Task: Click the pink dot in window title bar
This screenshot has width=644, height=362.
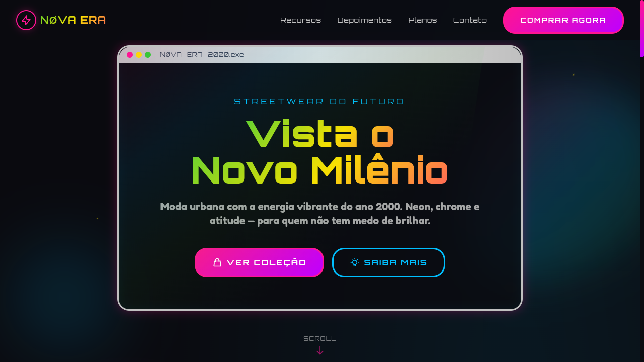Action: click(130, 55)
